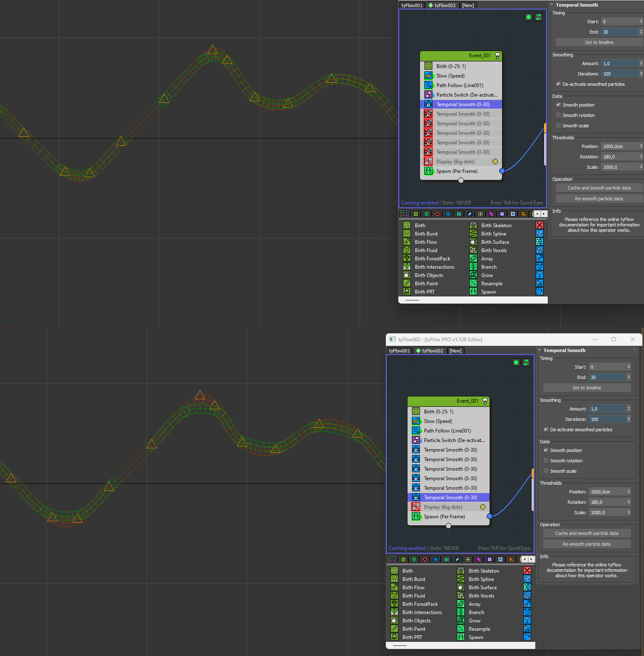Click Birth ForestPack operator icon in lower editor
Viewport: 644px width, 656px height.
click(394, 604)
